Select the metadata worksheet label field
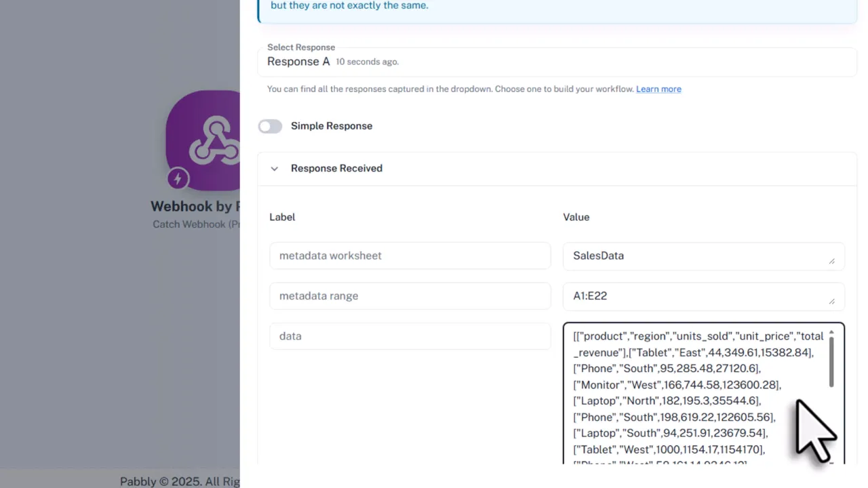The width and height of the screenshot is (868, 488). tap(410, 256)
